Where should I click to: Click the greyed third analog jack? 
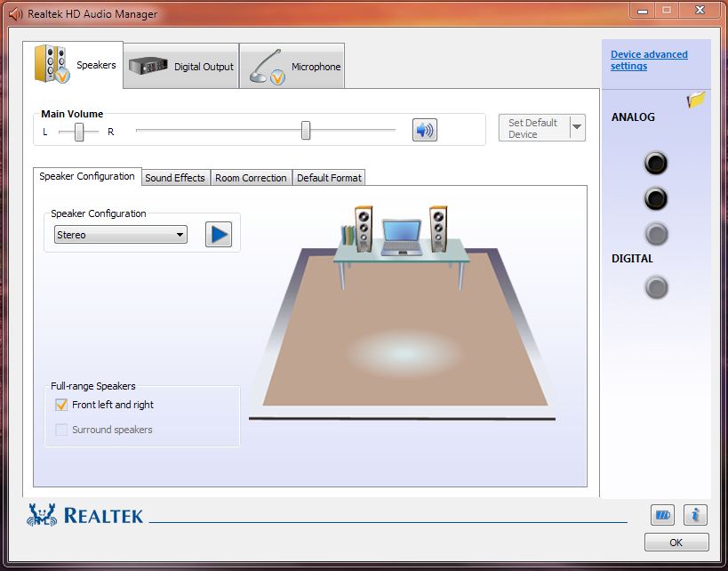[656, 234]
